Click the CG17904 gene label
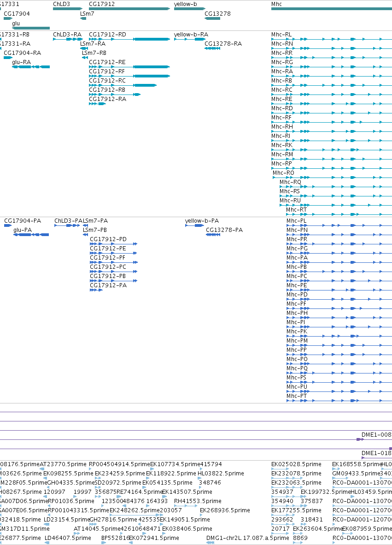The width and height of the screenshot is (392, 545). point(17,14)
